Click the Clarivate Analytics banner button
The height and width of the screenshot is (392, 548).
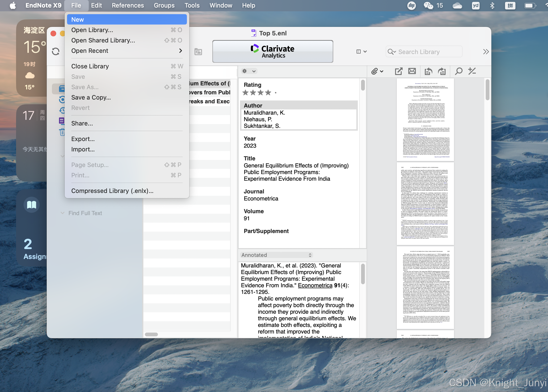(272, 52)
